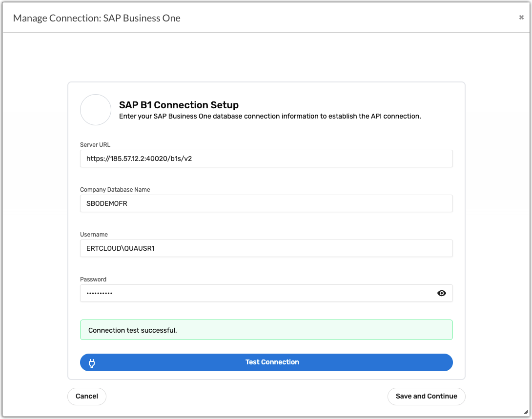Click the Test Connection button

click(266, 362)
